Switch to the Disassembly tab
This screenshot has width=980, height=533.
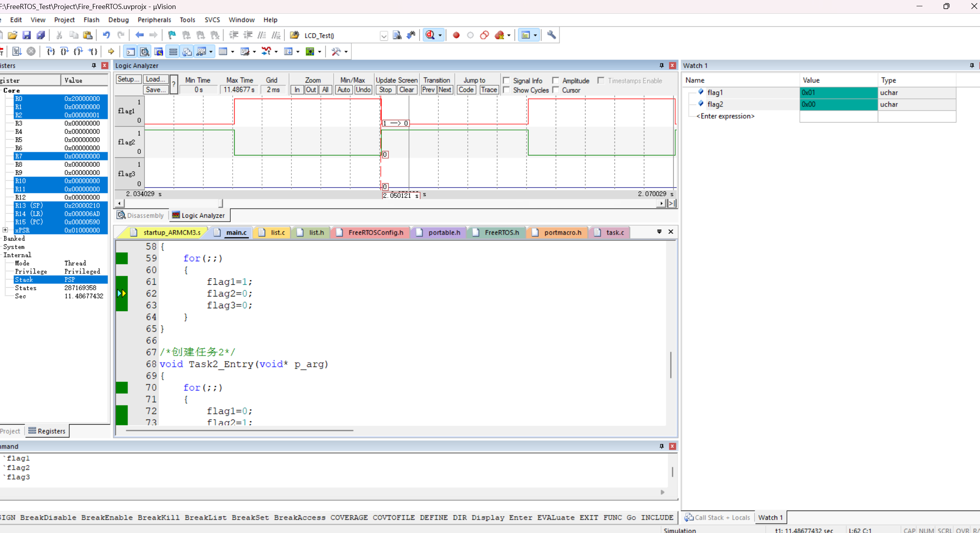[141, 215]
